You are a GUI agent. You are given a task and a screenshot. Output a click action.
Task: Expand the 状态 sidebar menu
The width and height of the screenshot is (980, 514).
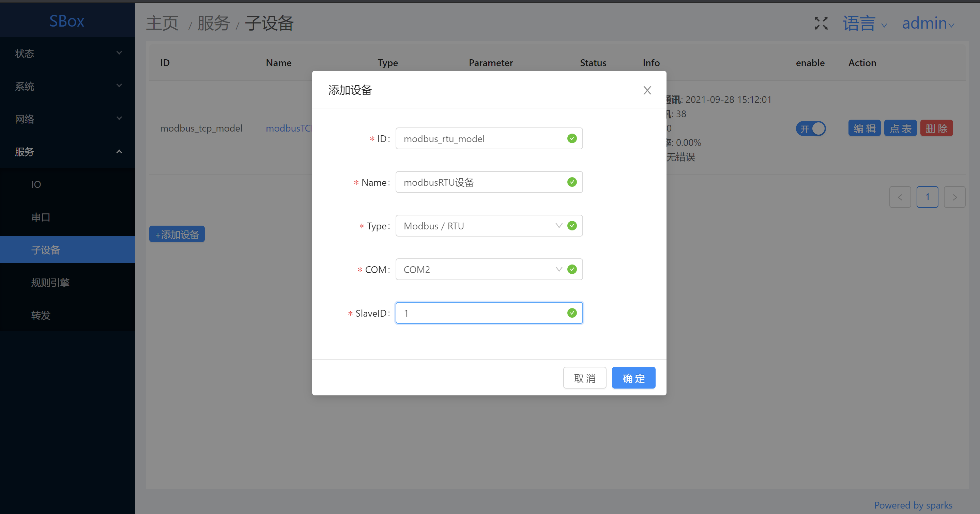pos(67,53)
